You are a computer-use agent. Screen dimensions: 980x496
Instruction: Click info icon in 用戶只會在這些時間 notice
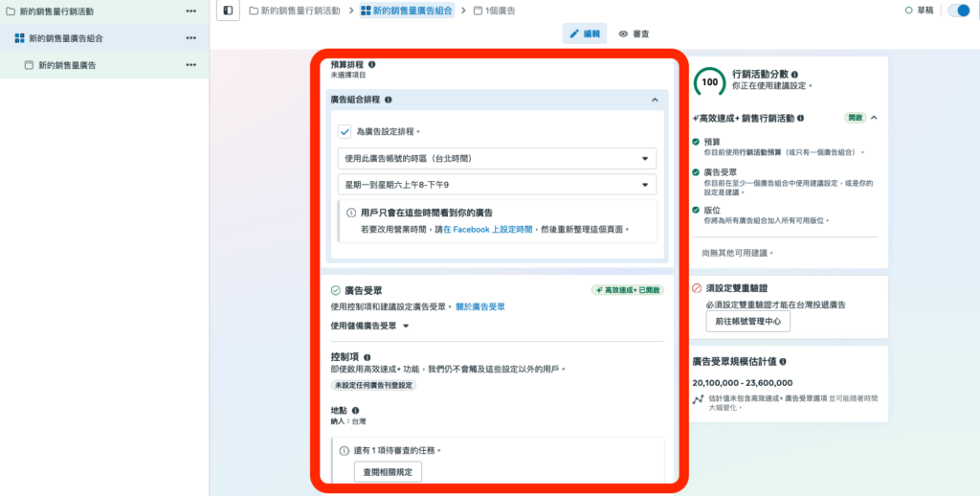tap(350, 213)
